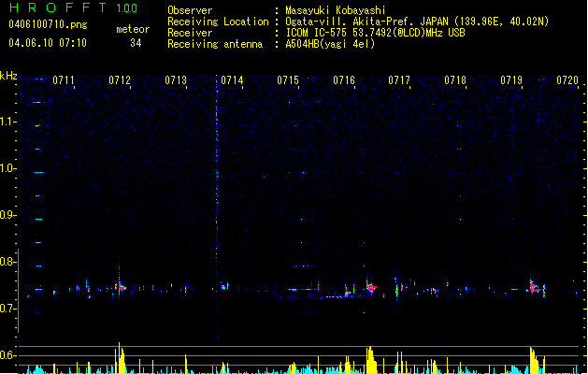Screen dimensions: 588x374
Task: Click the date stamp 04.06.10 07:10
Action: 48,43
